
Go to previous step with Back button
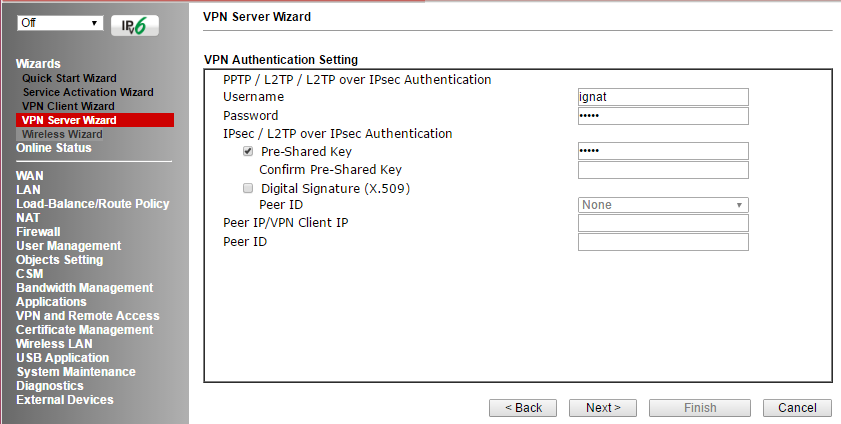pyautogui.click(x=523, y=408)
